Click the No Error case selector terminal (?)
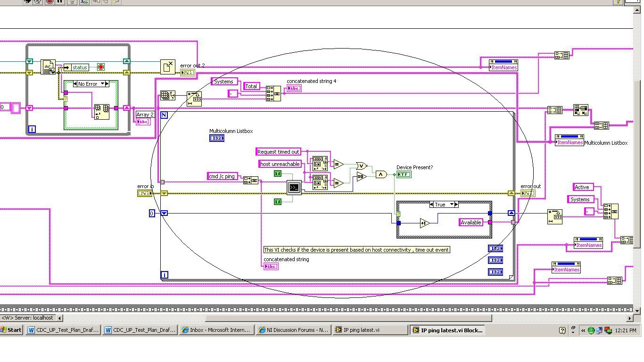This screenshot has height=362, width=644. coord(66,99)
